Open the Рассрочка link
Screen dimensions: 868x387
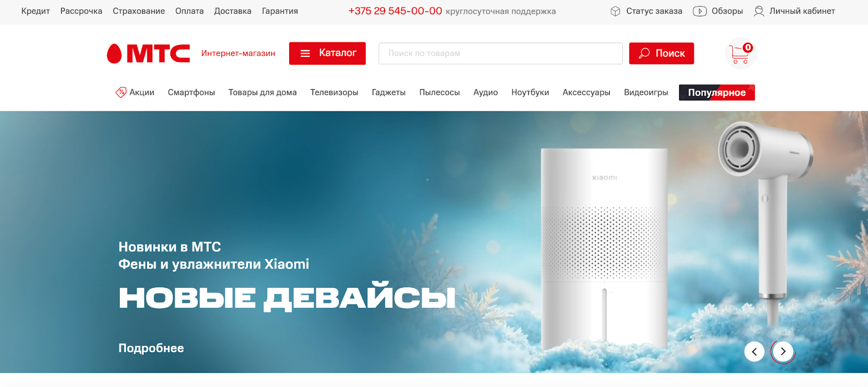coord(81,11)
